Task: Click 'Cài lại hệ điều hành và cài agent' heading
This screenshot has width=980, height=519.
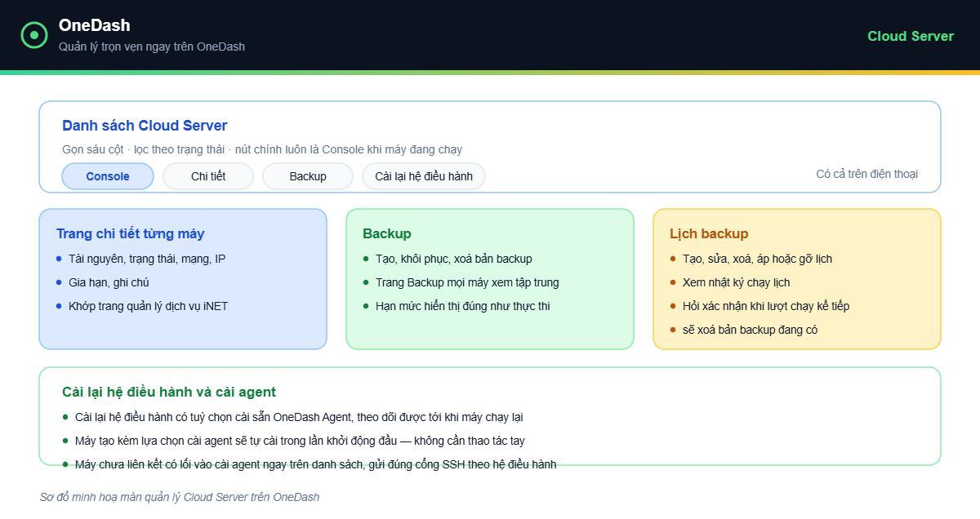Action: pos(169,392)
